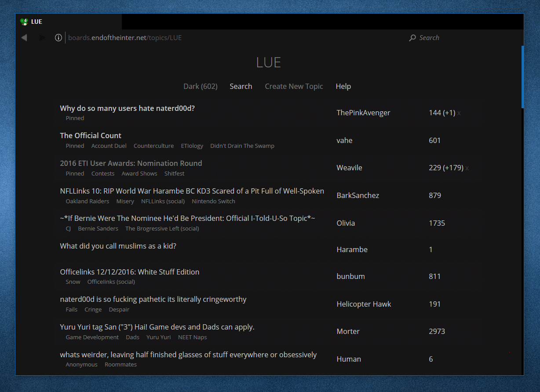This screenshot has width=540, height=392.
Task: Open the Dark (602) menu link
Action: (x=201, y=86)
